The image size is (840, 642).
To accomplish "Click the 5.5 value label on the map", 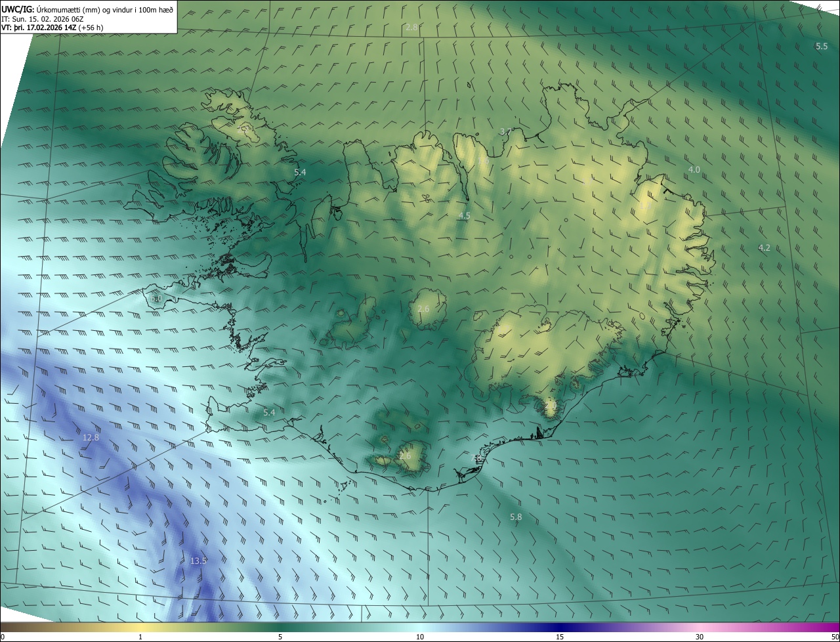I will pyautogui.click(x=822, y=47).
